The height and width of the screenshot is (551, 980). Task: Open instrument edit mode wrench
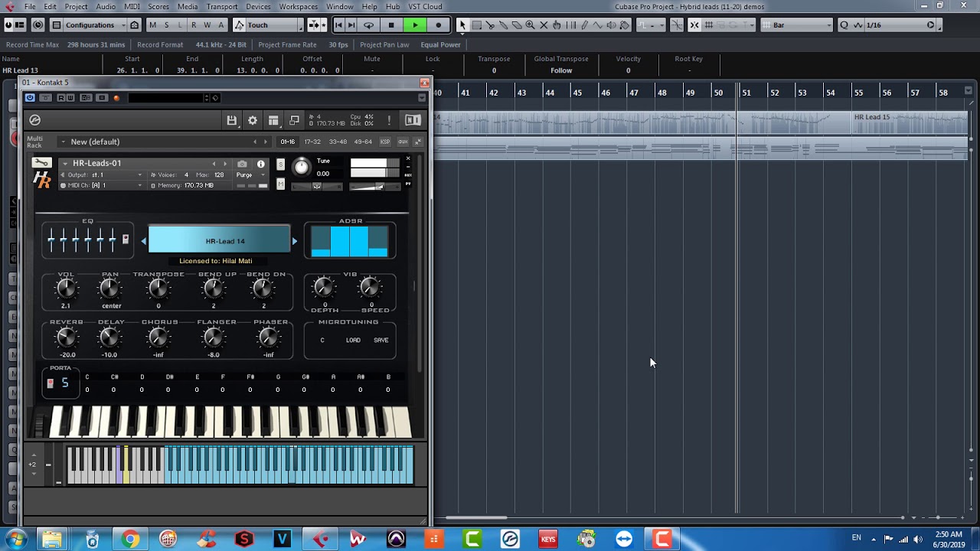[41, 163]
